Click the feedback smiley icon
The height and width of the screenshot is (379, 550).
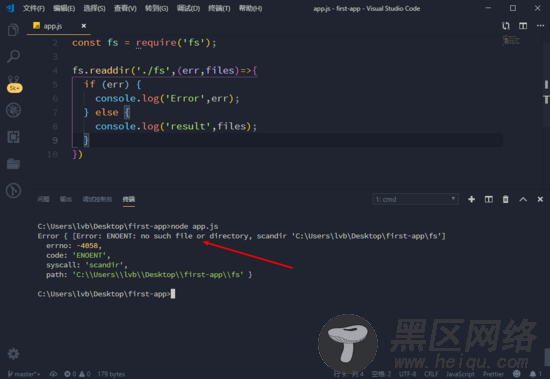click(517, 374)
